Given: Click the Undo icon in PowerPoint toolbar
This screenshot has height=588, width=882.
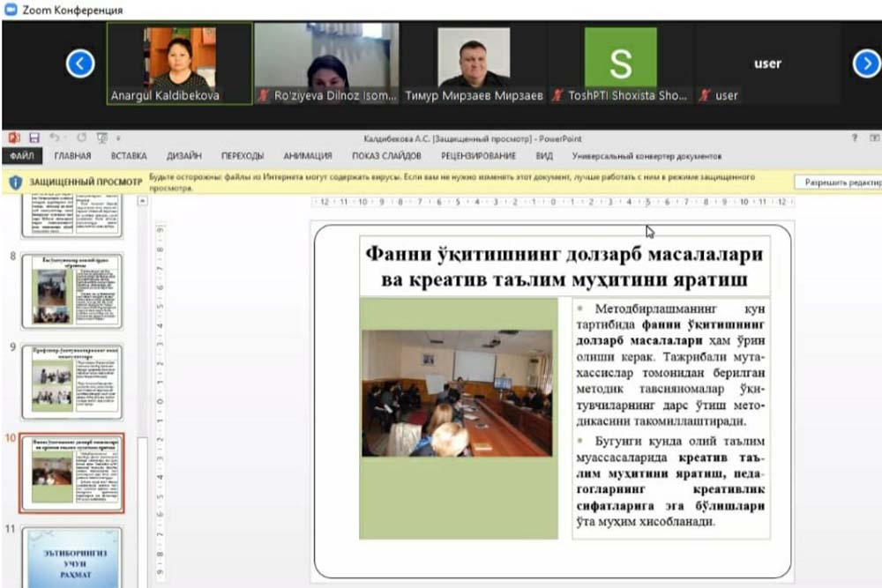Looking at the screenshot, I should [x=56, y=138].
